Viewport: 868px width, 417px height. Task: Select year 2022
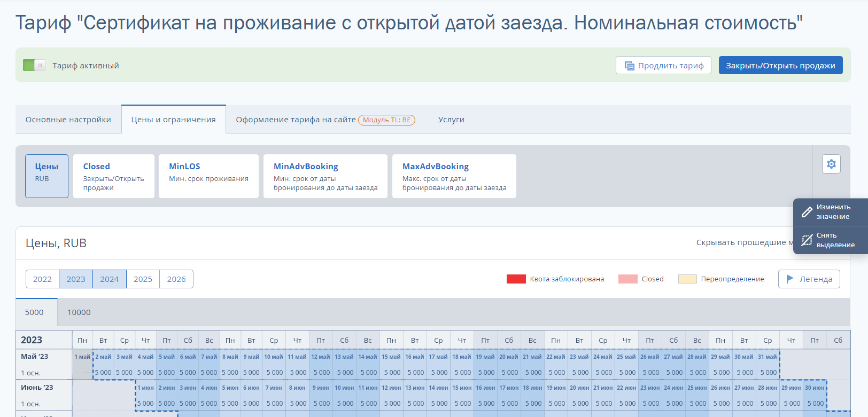pos(42,279)
